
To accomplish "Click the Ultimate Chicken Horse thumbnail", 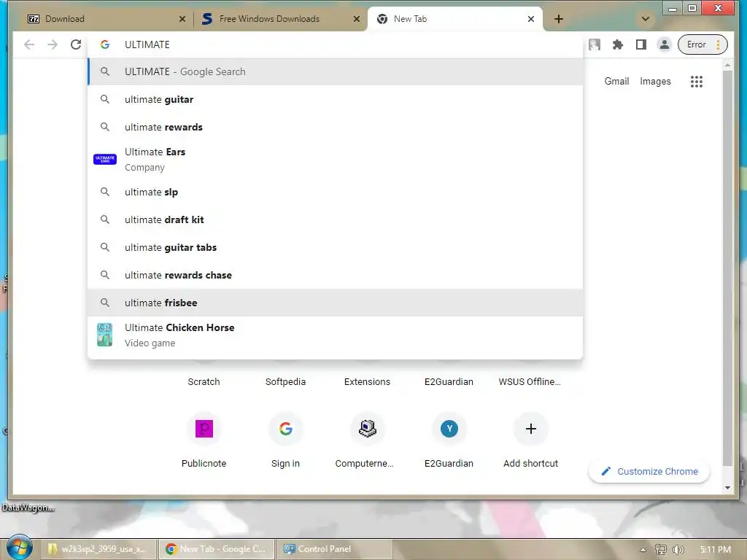I will [105, 335].
